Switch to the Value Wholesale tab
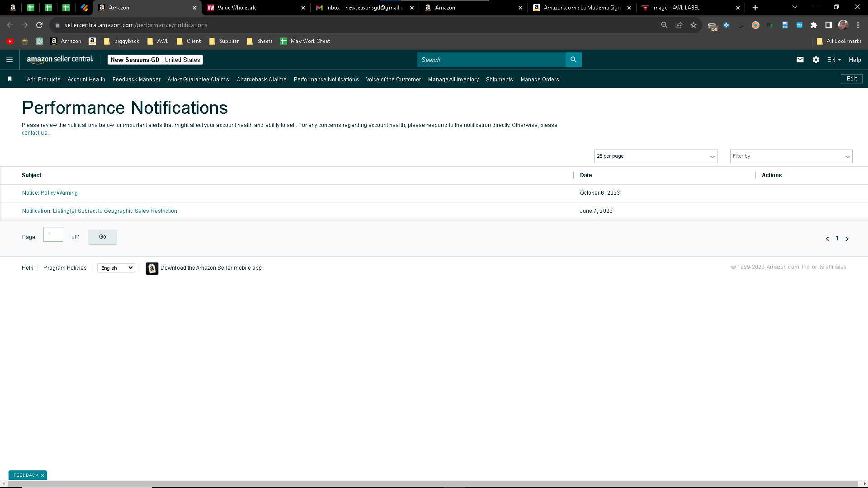The height and width of the screenshot is (488, 868). click(x=255, y=8)
